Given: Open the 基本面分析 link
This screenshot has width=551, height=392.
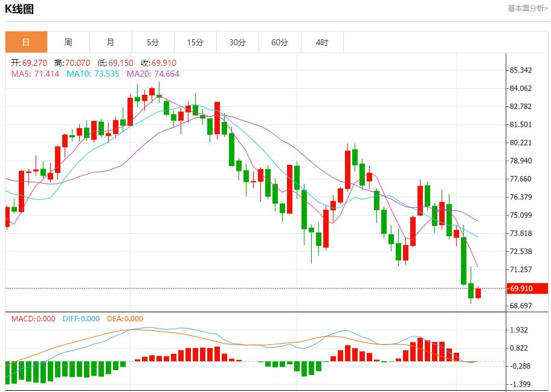Looking at the screenshot, I should coord(527,8).
